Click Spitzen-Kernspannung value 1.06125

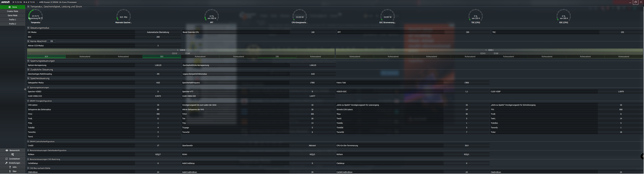[158, 65]
